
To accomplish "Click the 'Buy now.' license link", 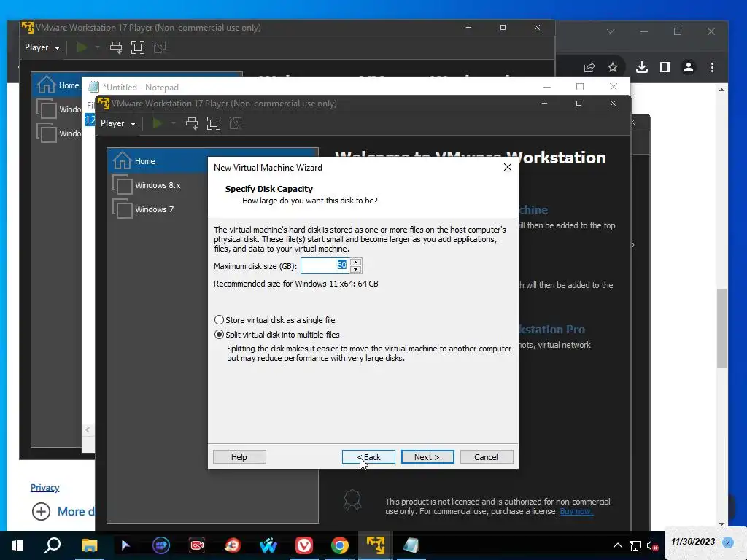I will pyautogui.click(x=576, y=511).
